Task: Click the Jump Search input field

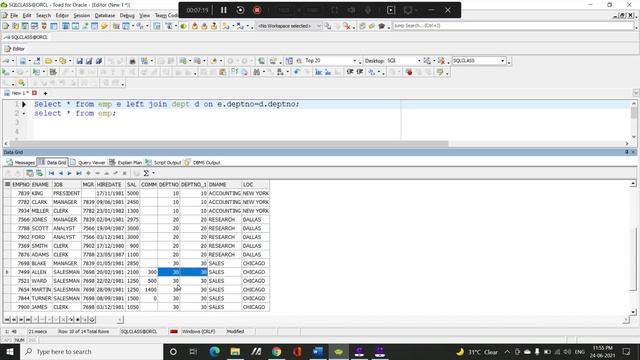Action: click(x=513, y=26)
